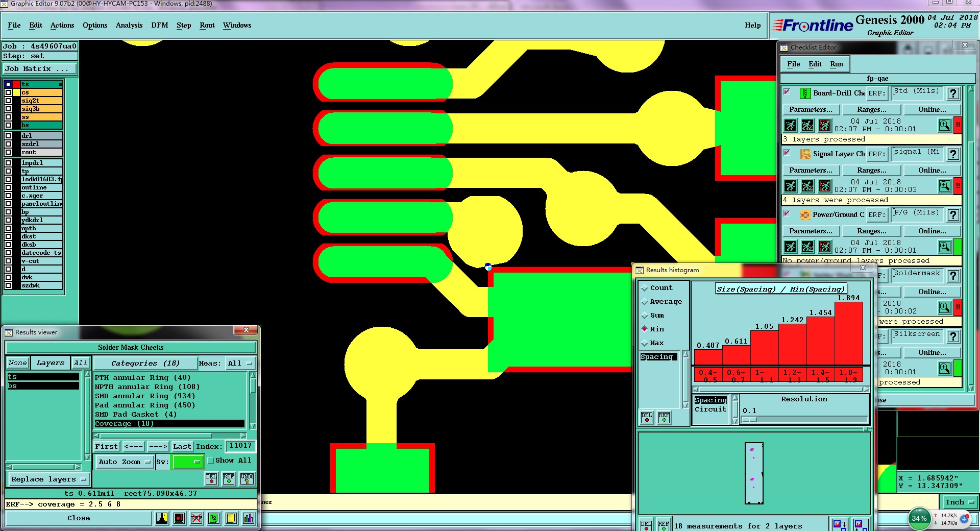Open Inch units dropdown
The height and width of the screenshot is (531, 980).
point(959,502)
